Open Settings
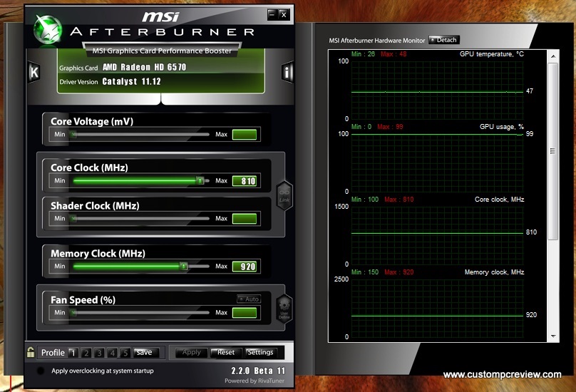 click(260, 352)
